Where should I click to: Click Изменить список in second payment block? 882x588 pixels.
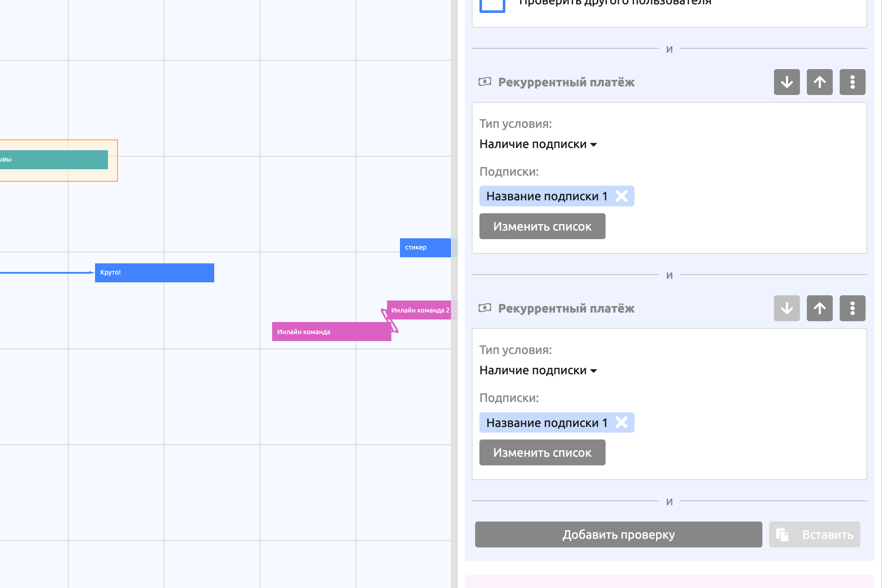click(542, 452)
